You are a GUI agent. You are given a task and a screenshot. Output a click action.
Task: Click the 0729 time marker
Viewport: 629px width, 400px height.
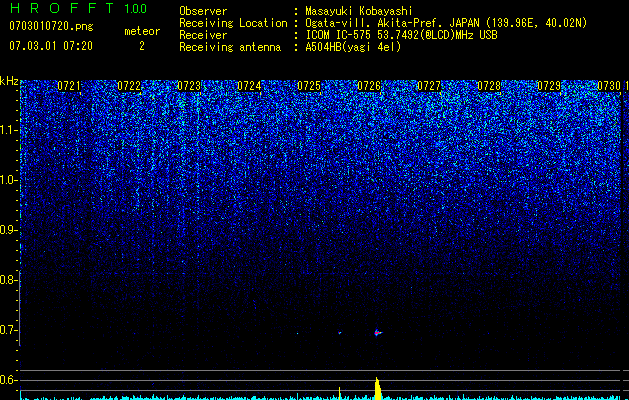click(549, 86)
